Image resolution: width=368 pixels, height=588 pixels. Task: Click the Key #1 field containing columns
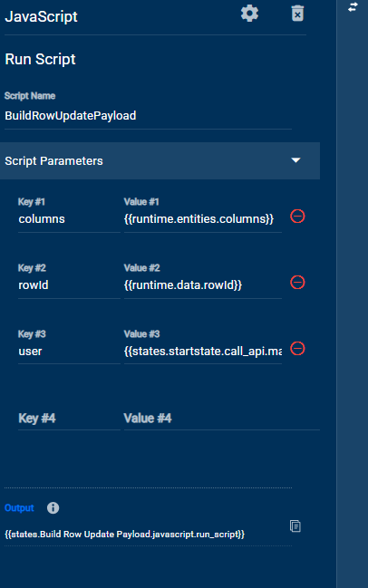coord(69,219)
